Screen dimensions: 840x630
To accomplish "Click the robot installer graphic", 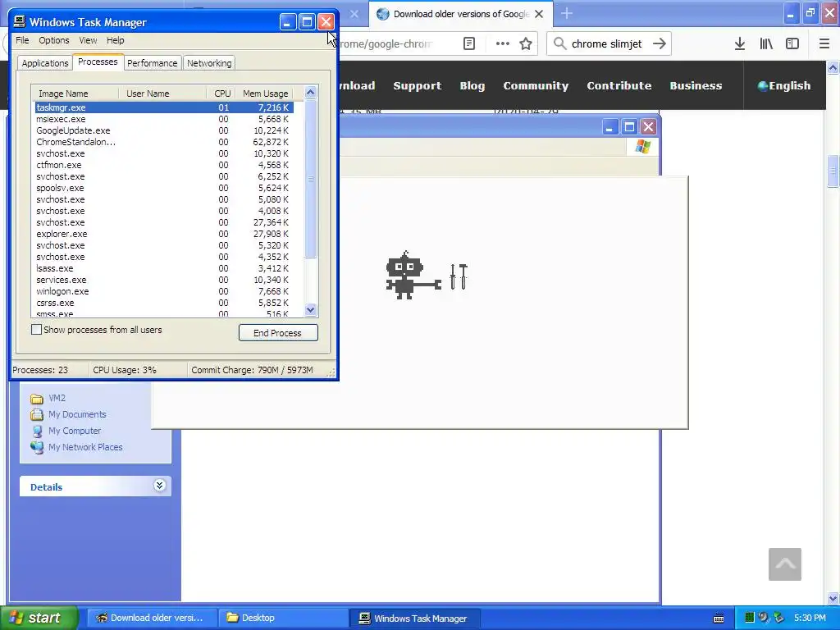I will tap(426, 275).
